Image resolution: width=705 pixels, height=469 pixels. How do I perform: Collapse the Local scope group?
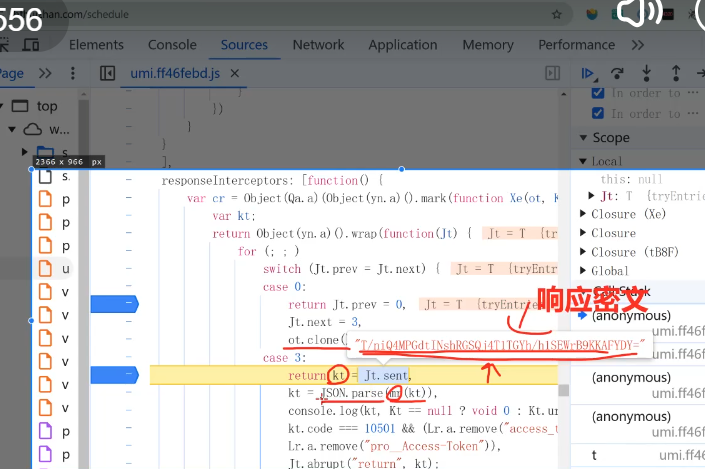point(583,161)
